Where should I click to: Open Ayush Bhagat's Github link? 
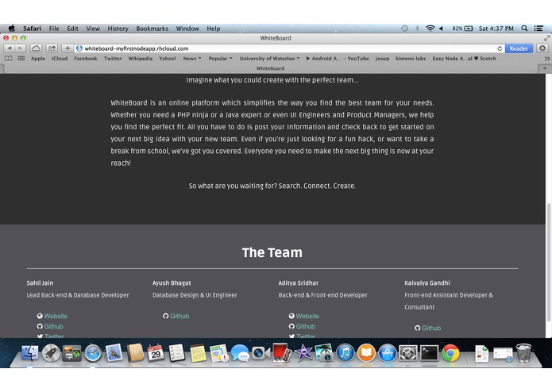pos(179,316)
